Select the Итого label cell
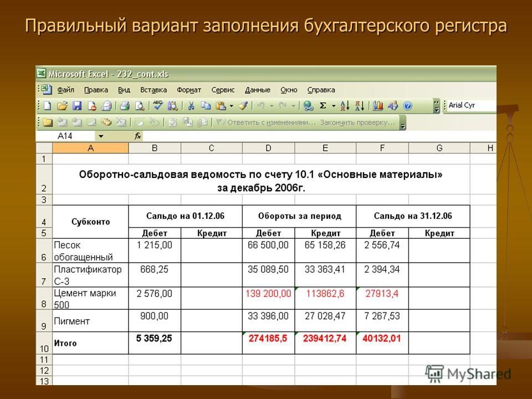This screenshot has width=532, height=399. [x=90, y=343]
